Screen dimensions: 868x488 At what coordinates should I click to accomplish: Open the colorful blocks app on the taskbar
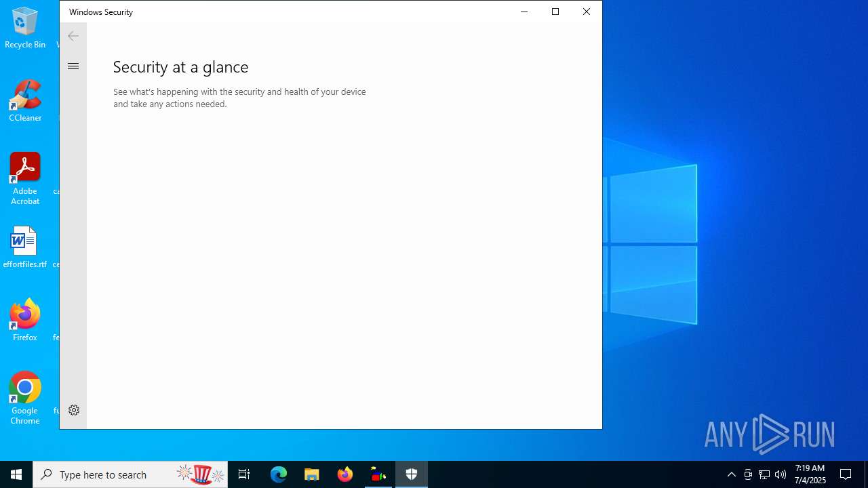tap(378, 474)
